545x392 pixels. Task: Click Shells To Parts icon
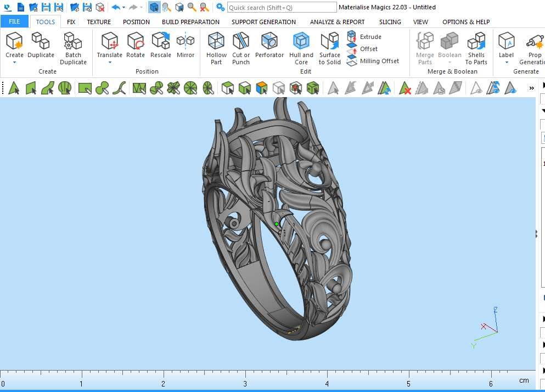pyautogui.click(x=476, y=48)
